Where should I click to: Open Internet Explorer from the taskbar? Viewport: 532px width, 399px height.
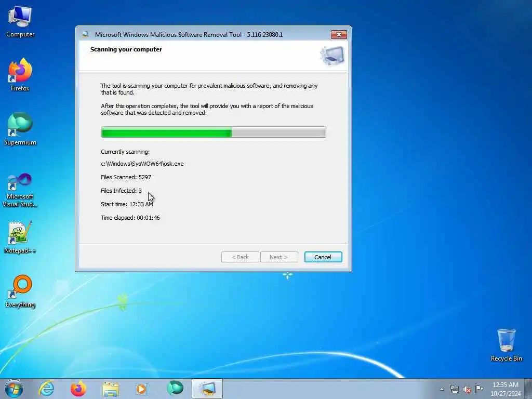coord(46,389)
